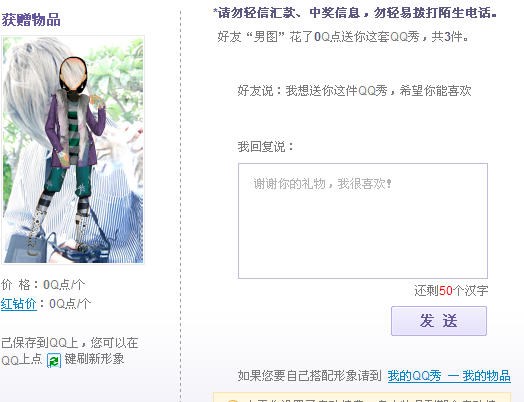Click the 发送 button
The width and height of the screenshot is (524, 402).
[439, 321]
